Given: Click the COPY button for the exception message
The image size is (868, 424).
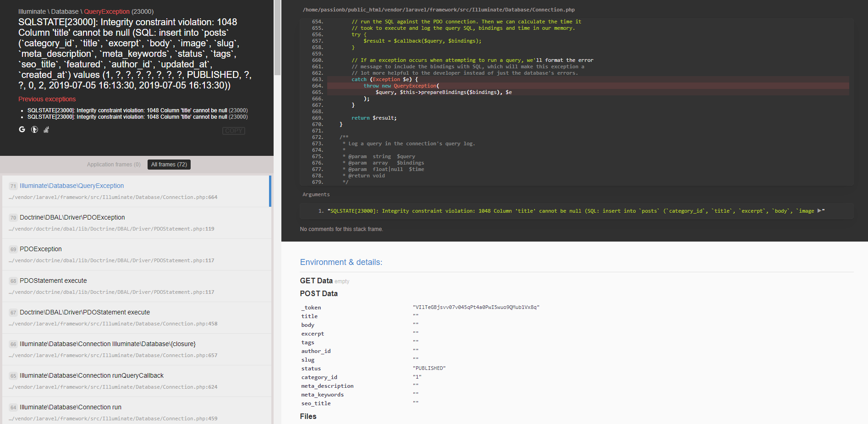Looking at the screenshot, I should 233,131.
